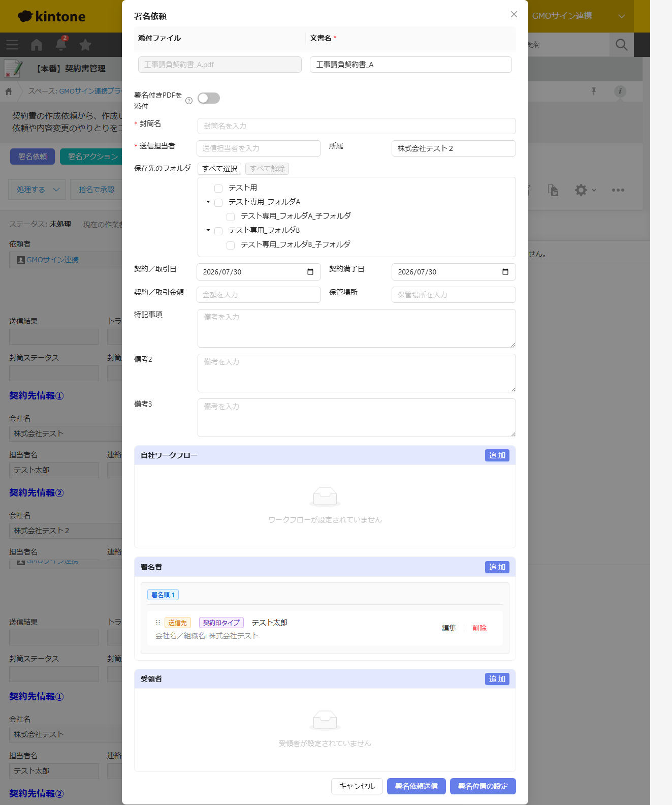
Task: Open the notifications bell icon
Action: click(61, 45)
